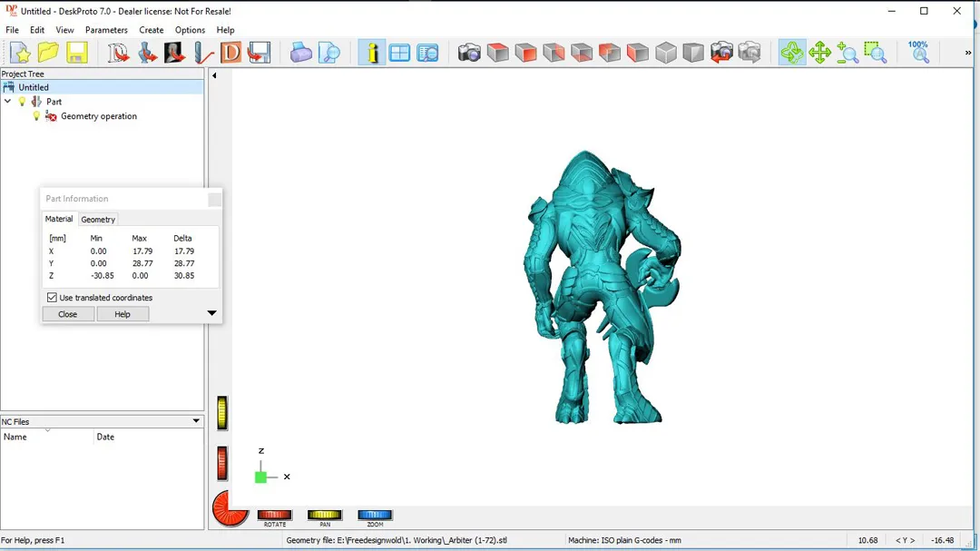Toggle the yellow part information icon

pyautogui.click(x=372, y=53)
